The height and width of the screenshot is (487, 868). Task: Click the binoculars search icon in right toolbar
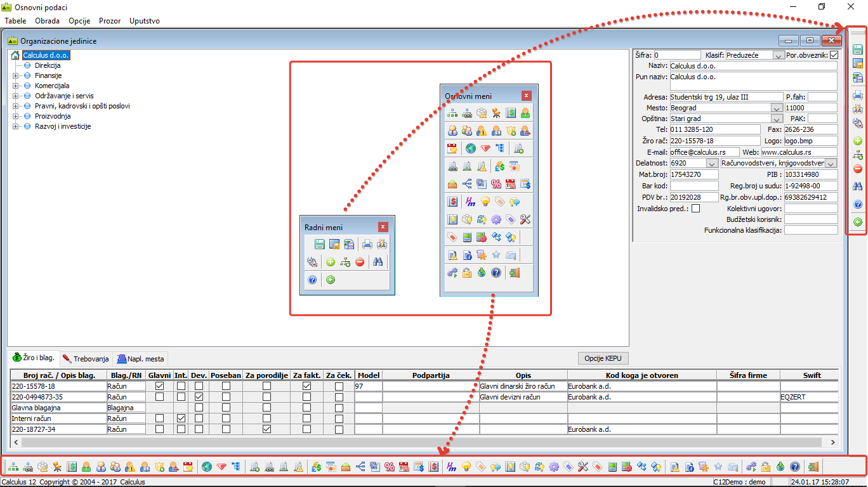[857, 186]
